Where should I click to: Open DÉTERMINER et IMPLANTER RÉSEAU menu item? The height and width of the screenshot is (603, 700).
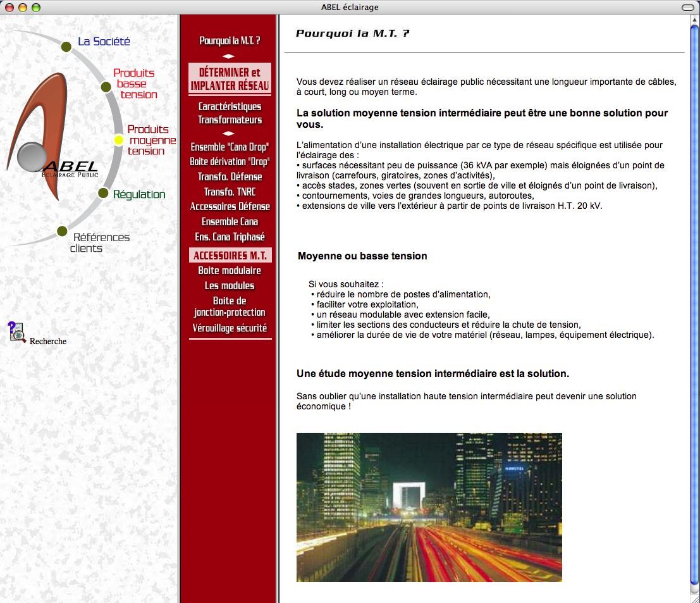(230, 78)
